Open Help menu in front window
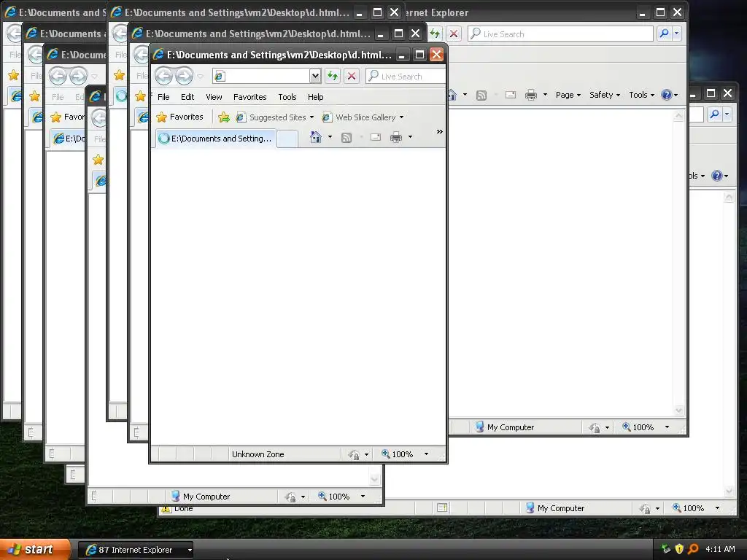Screen dimensions: 747x560 (x=315, y=97)
